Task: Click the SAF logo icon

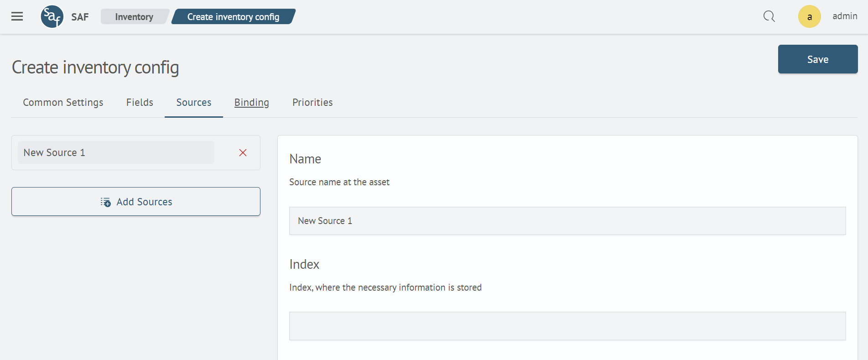Action: point(52,17)
